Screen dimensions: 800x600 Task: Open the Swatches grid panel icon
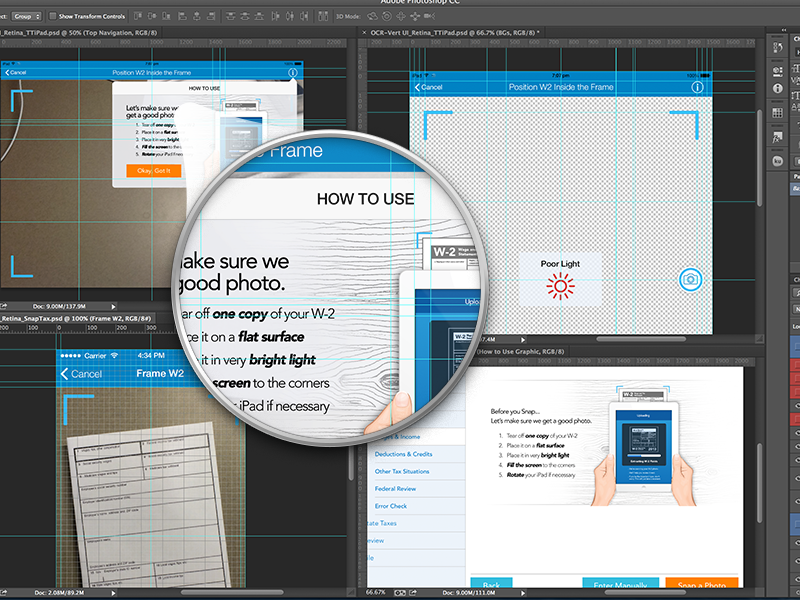(778, 112)
